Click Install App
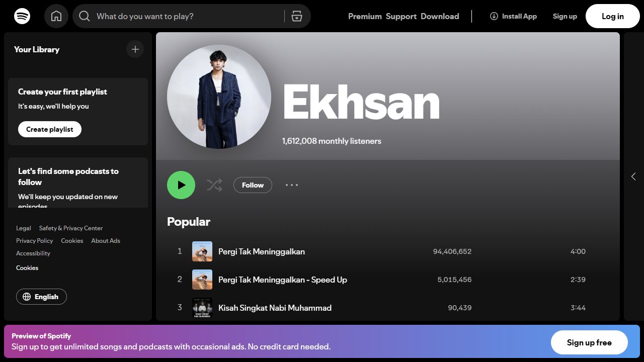Viewport: 644px width, 362px height. (x=513, y=16)
